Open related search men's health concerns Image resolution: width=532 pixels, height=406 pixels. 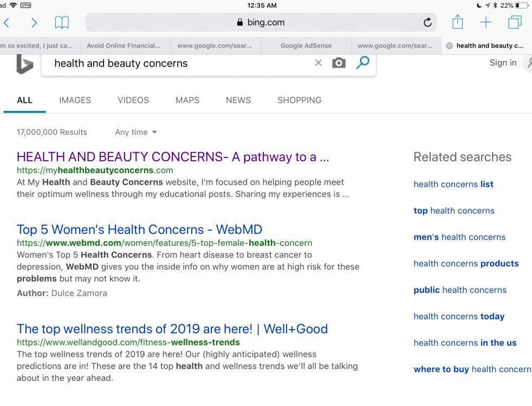pyautogui.click(x=459, y=237)
